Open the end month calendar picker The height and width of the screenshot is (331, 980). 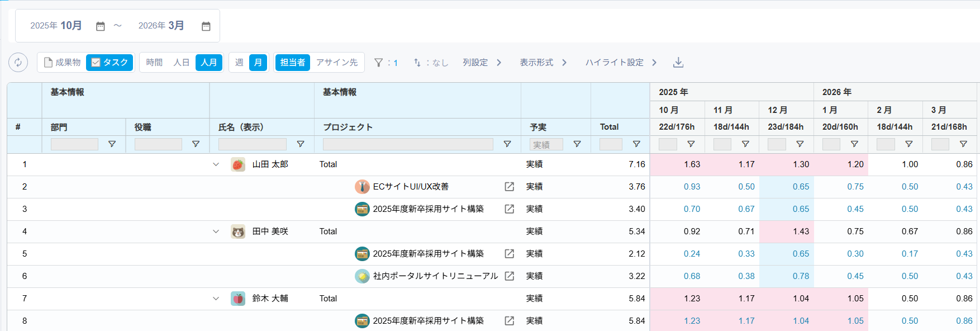(x=206, y=26)
